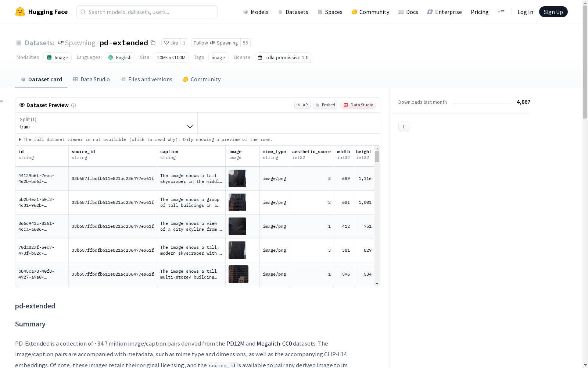Open the image thumbnail for row 70da82af

point(237,250)
